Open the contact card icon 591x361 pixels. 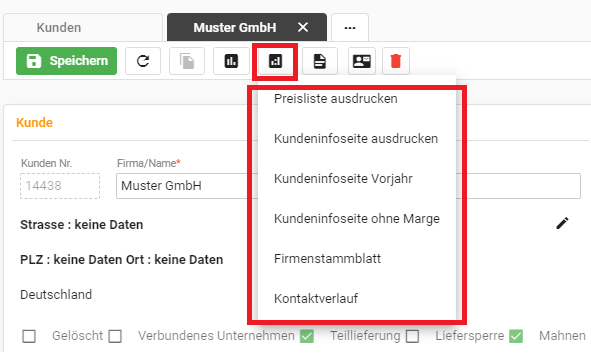(361, 61)
